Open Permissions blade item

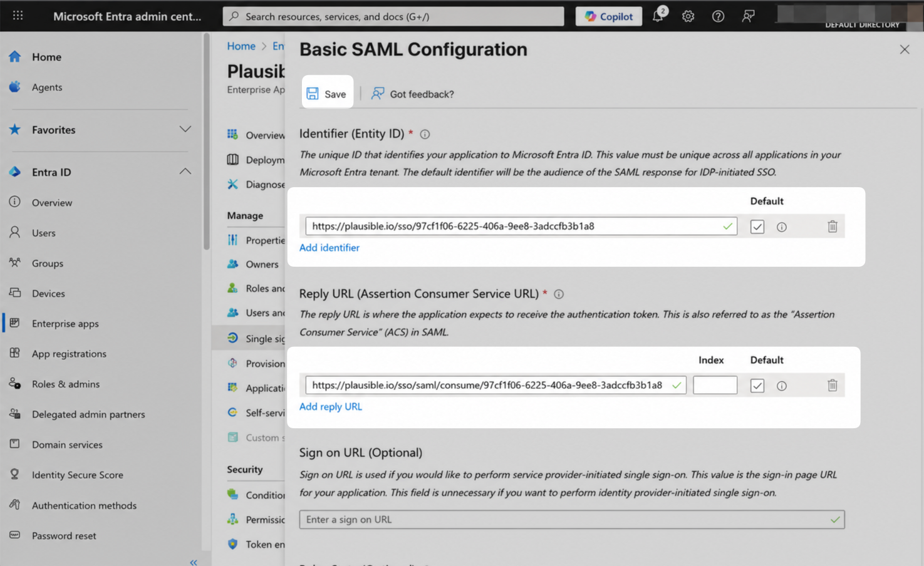point(256,520)
